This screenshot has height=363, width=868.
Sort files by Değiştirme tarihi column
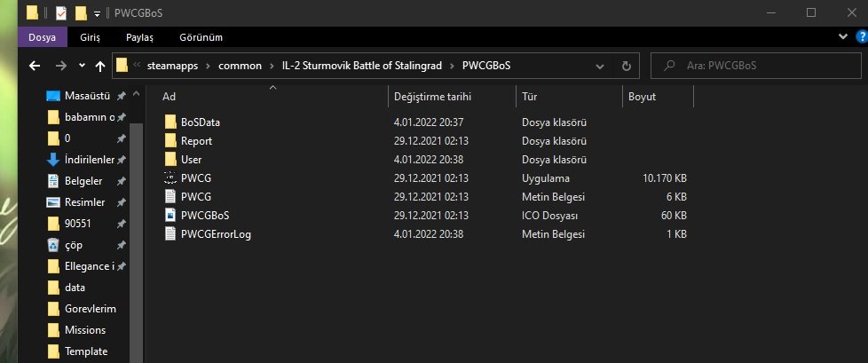432,97
